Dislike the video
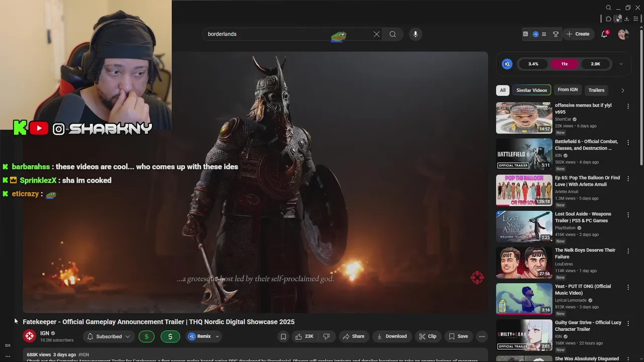 tap(327, 336)
